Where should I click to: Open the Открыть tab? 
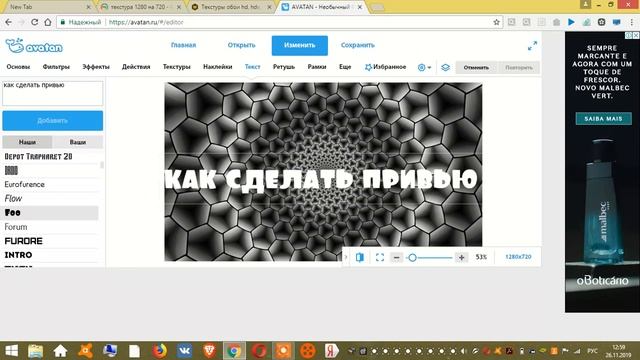(x=242, y=45)
